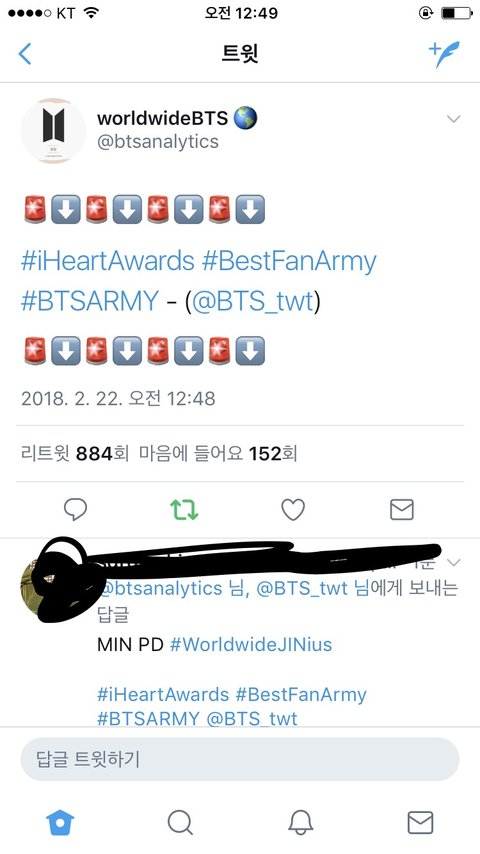Toggle the green retweet icon
Viewport: 480px width, 854px height.
point(184,510)
